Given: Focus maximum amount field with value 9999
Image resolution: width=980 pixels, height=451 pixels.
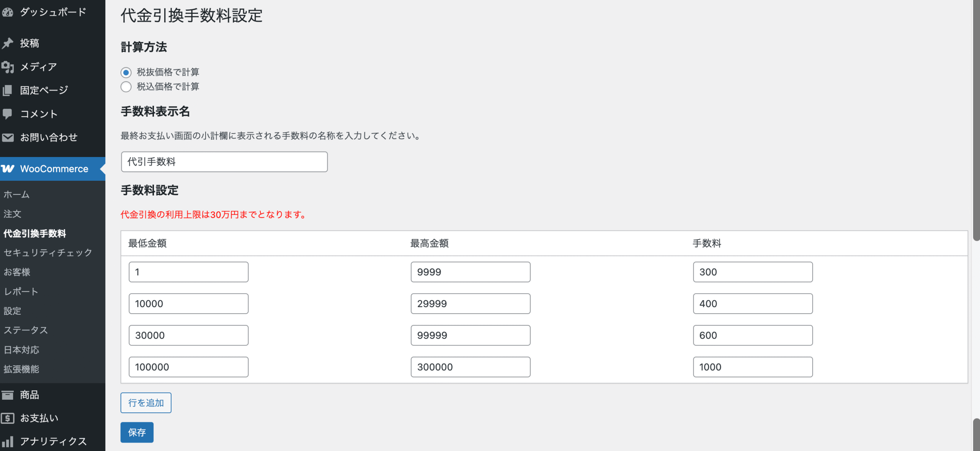Looking at the screenshot, I should tap(470, 272).
